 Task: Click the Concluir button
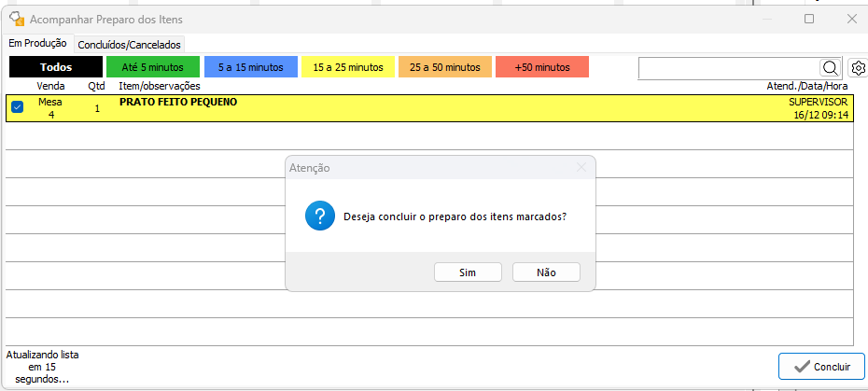(x=821, y=367)
